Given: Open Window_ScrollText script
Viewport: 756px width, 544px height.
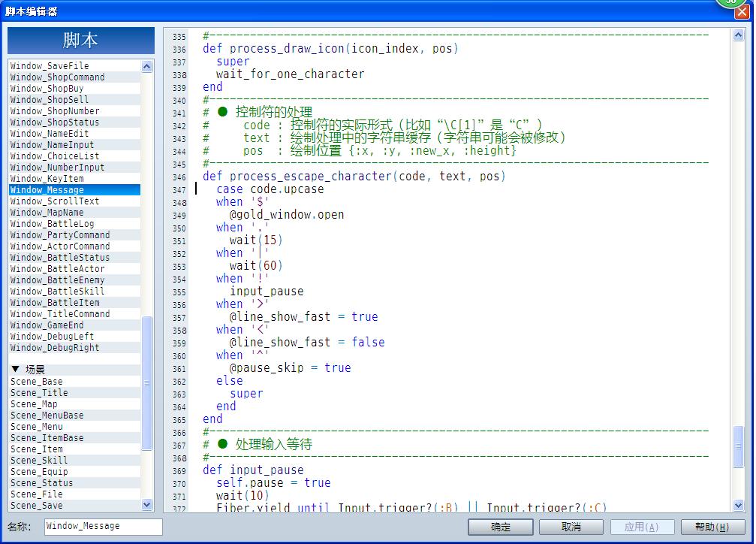Looking at the screenshot, I should click(75, 201).
